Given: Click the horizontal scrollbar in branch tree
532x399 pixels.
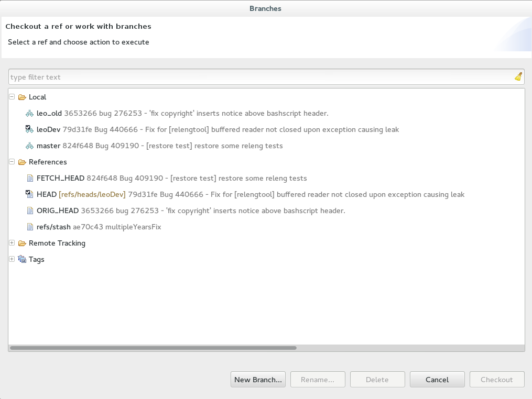Looking at the screenshot, I should [x=153, y=348].
